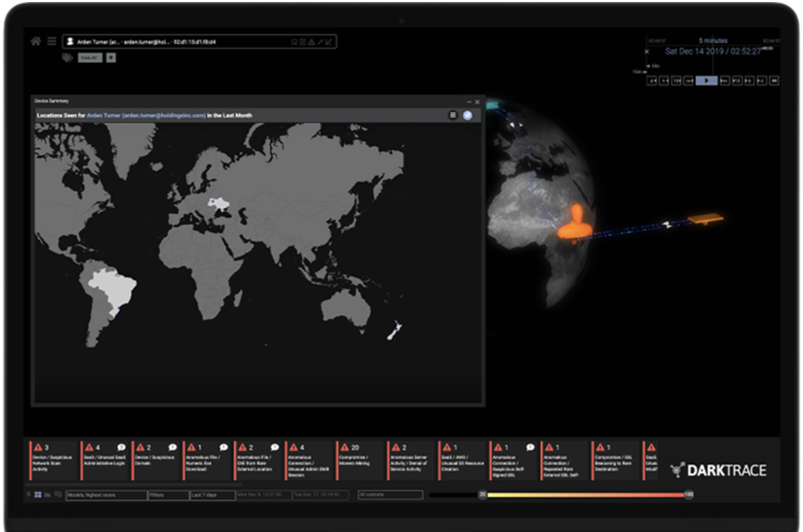Click the score slider's left handle at 20
Screen dimensions: 803x532
pyautogui.click(x=483, y=495)
